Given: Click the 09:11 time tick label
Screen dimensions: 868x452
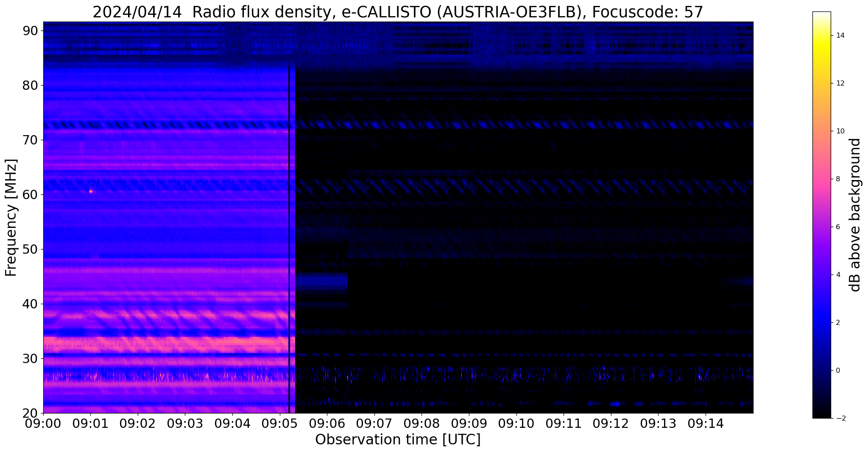Looking at the screenshot, I should [564, 423].
